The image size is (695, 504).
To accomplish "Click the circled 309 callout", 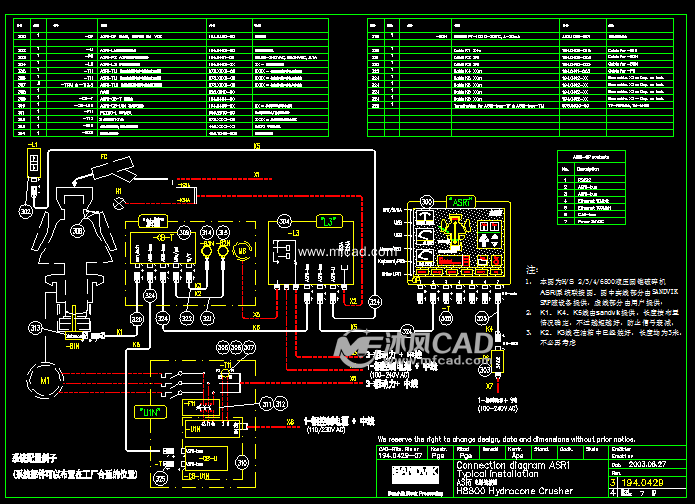I will coord(184,232).
